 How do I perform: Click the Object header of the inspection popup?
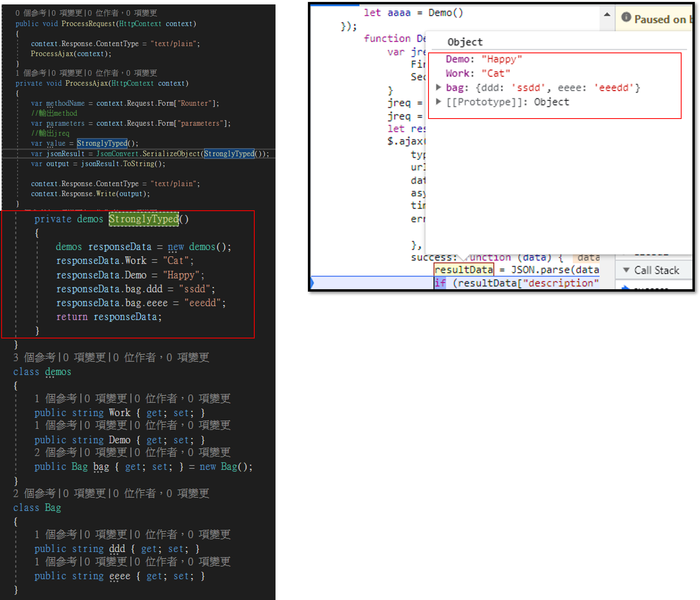click(x=465, y=42)
